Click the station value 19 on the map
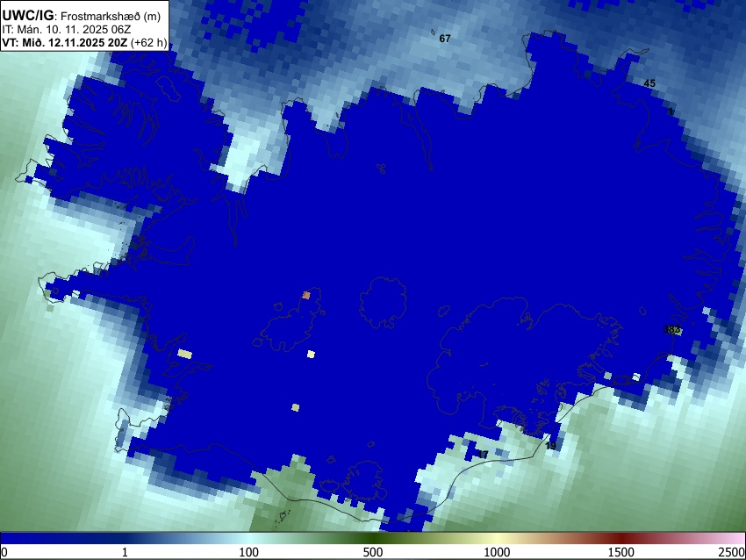This screenshot has width=746, height=560. tap(551, 446)
